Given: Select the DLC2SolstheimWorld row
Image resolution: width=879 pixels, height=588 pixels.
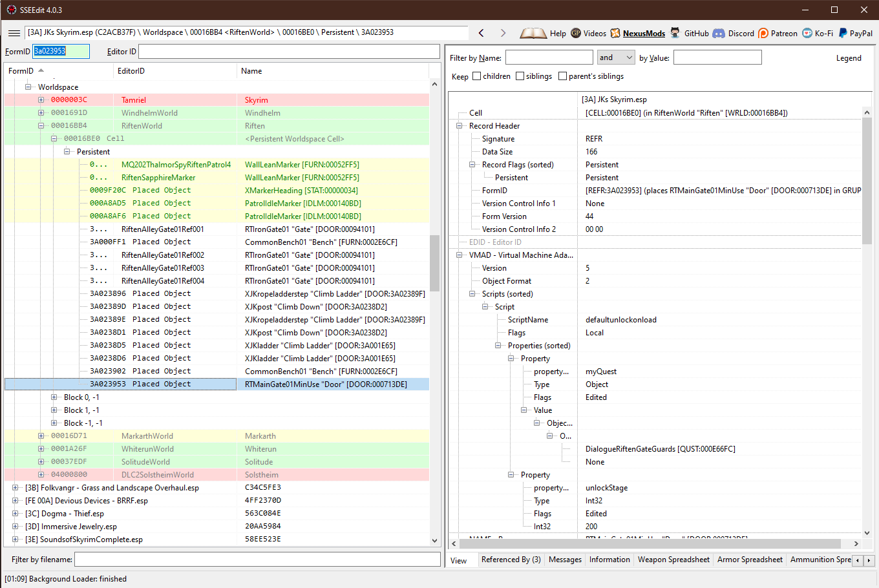Looking at the screenshot, I should point(217,475).
